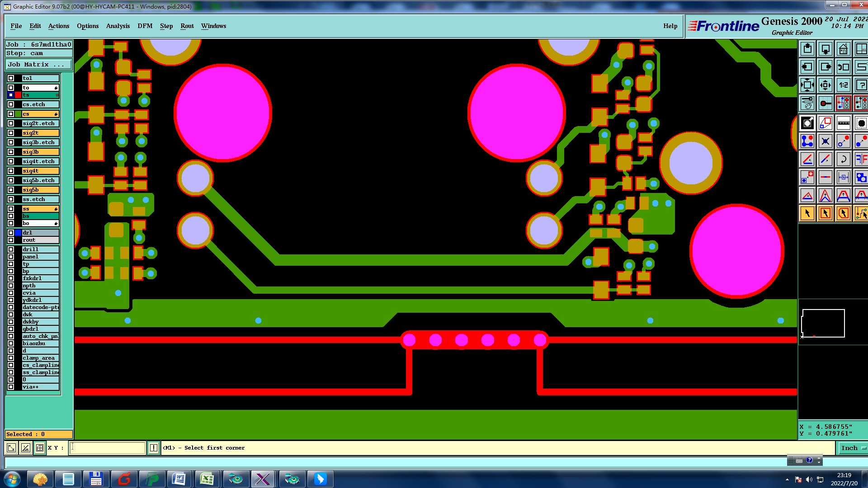Click the X Y coordinate input field
Screen dimensions: 868x488
coord(108,448)
